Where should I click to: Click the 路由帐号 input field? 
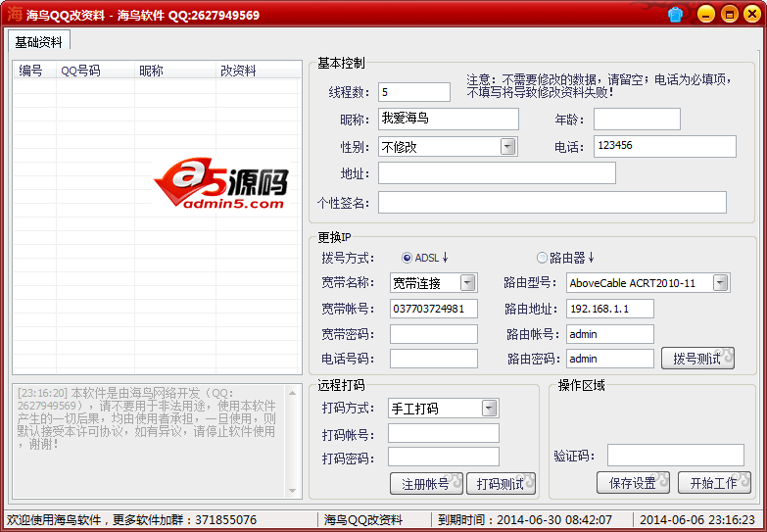(x=610, y=334)
